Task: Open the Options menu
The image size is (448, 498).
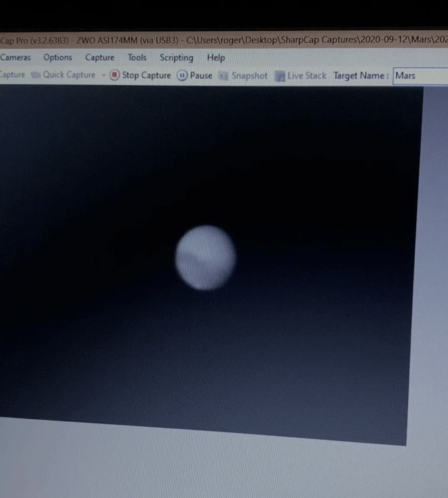Action: (x=58, y=57)
